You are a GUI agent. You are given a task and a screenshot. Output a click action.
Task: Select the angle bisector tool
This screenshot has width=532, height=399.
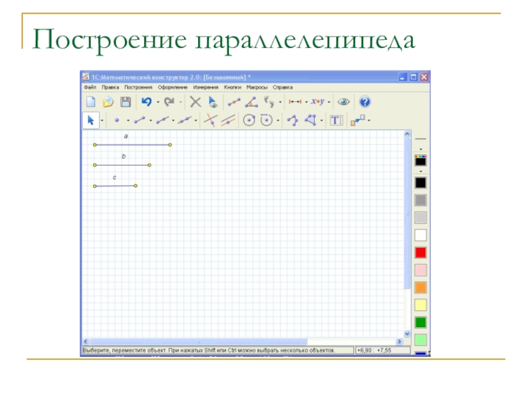[x=251, y=102]
